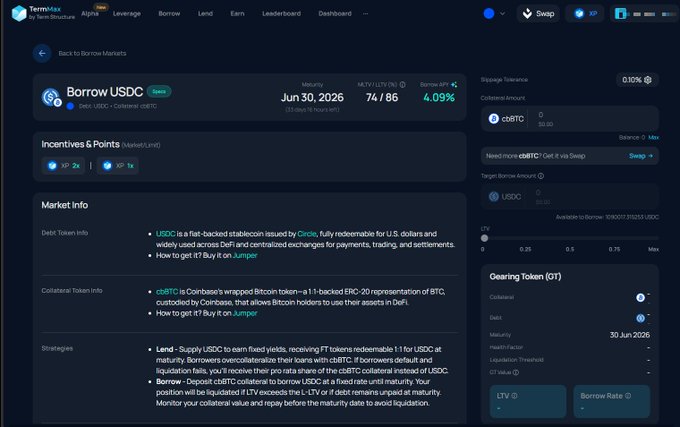Click the Target Borrow Amount info icon
The width and height of the screenshot is (680, 427).
point(541,176)
